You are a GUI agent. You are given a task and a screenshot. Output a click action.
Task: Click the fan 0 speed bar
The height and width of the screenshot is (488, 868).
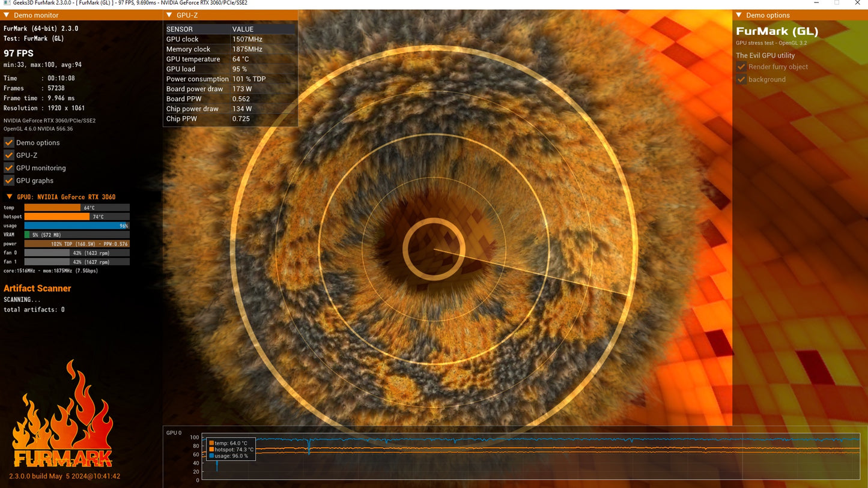pyautogui.click(x=77, y=253)
